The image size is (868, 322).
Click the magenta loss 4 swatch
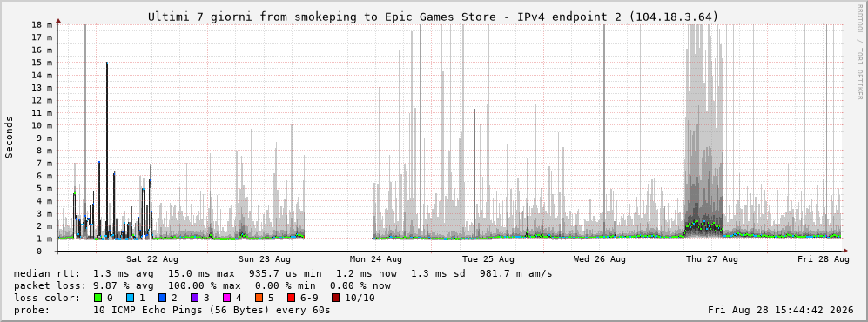225,298
